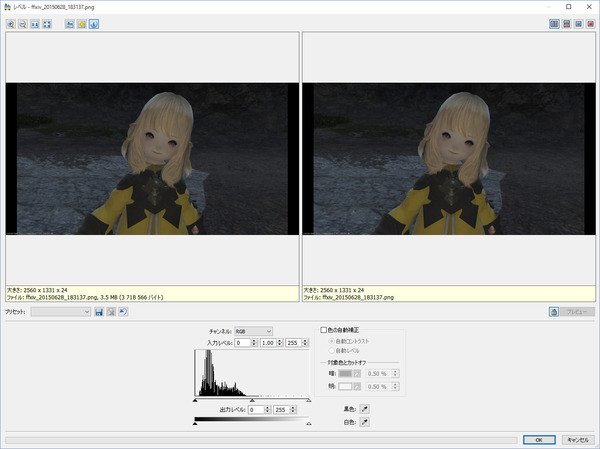Viewport: 600px width, 449px height.
Task: Set view to 1:1 actual size
Action: pyautogui.click(x=35, y=24)
